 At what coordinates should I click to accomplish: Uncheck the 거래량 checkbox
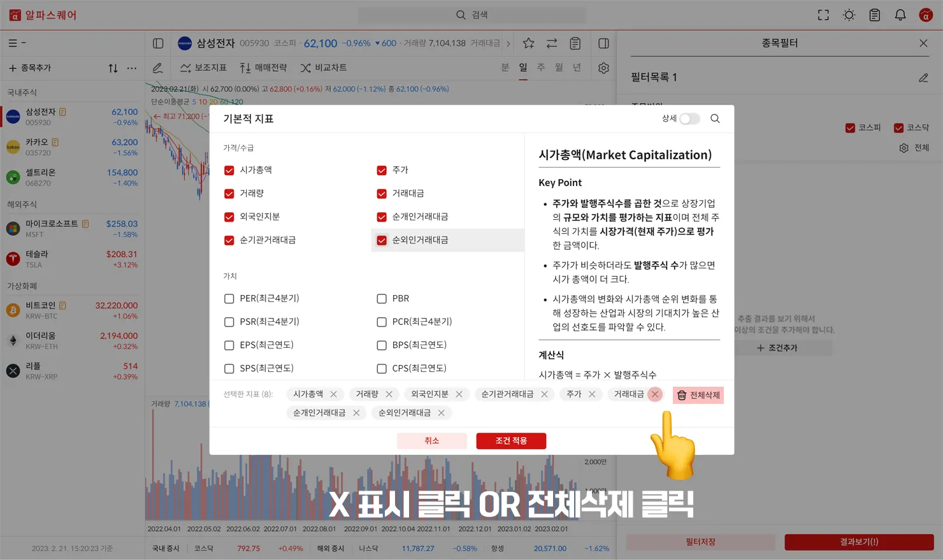229,194
